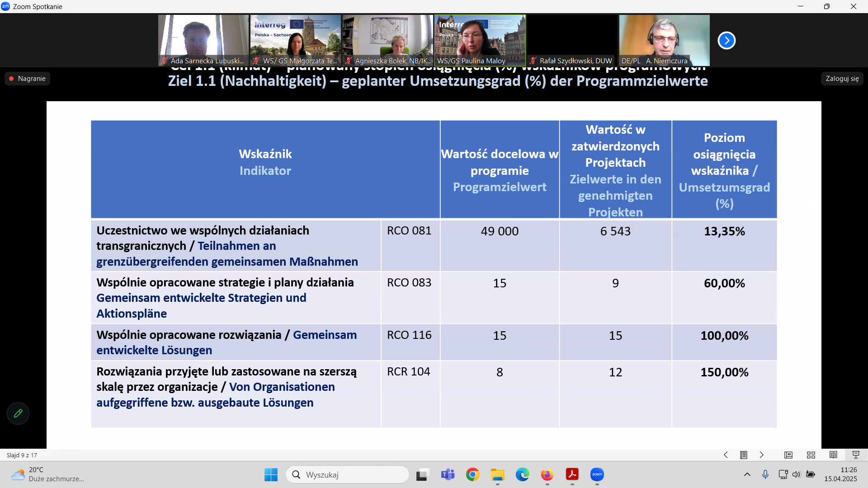This screenshot has width=868, height=488.
Task: Select A. Niemczura video thumbnail
Action: point(665,40)
